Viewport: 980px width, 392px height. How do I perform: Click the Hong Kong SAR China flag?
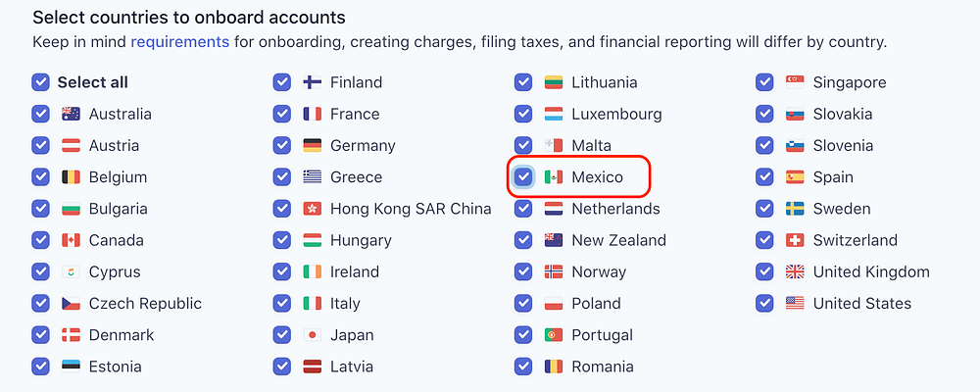[x=313, y=209]
